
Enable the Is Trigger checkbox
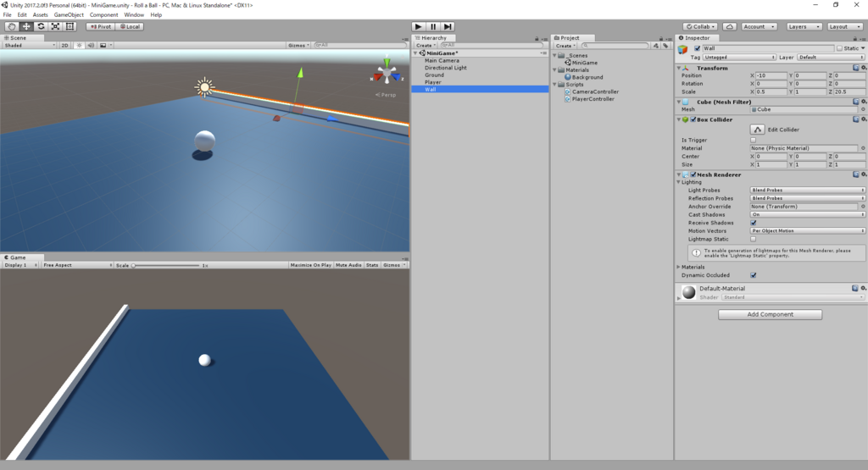coord(753,140)
